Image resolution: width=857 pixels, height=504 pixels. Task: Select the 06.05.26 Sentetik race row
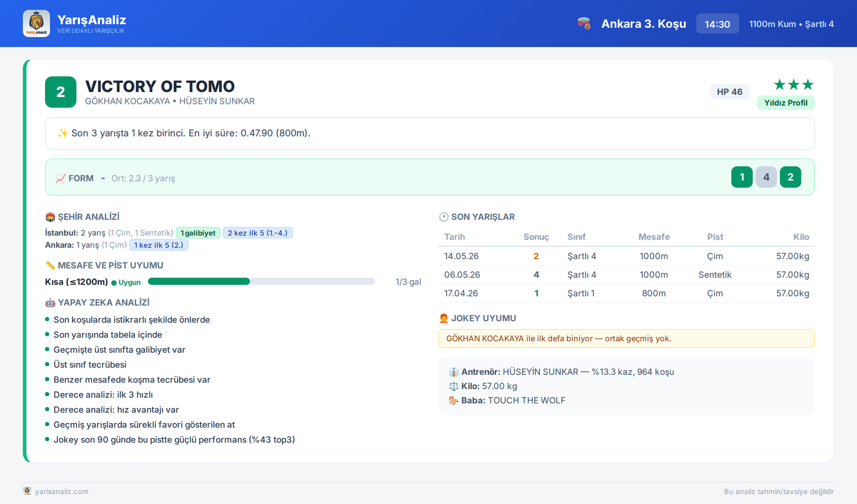[627, 275]
